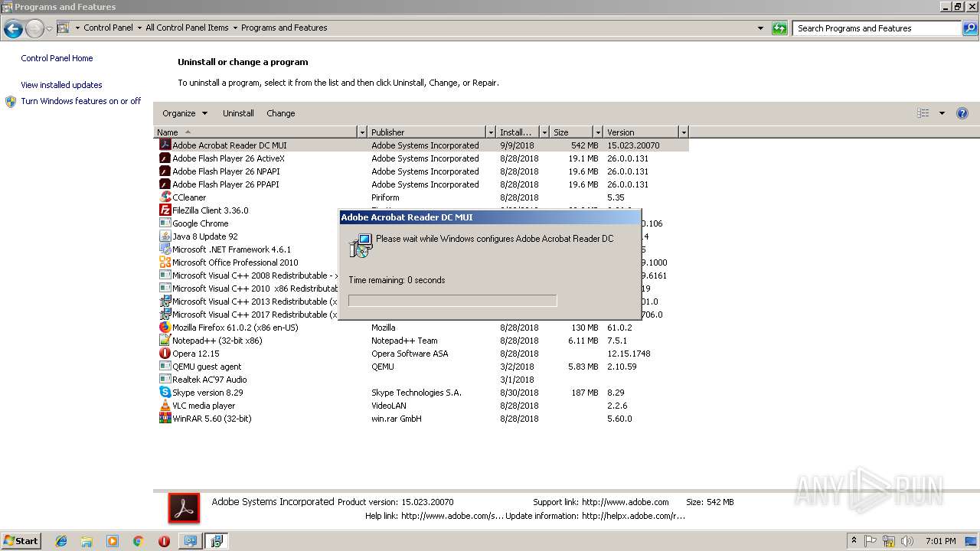The height and width of the screenshot is (551, 980).
Task: Open the Start menu
Action: [21, 541]
